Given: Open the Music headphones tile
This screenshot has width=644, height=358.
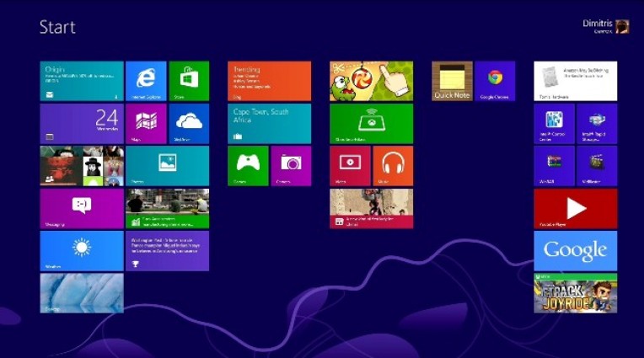Looking at the screenshot, I should 393,165.
